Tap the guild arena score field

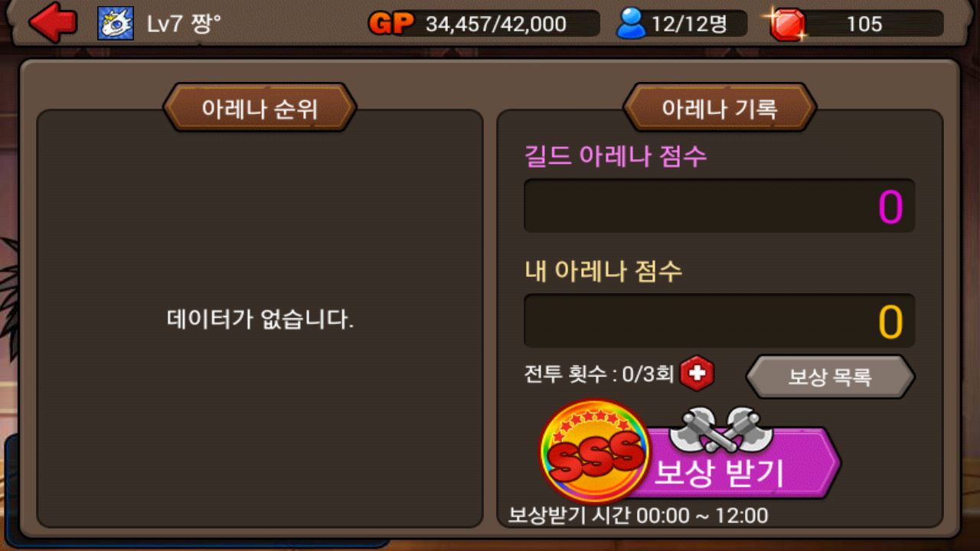tap(719, 206)
